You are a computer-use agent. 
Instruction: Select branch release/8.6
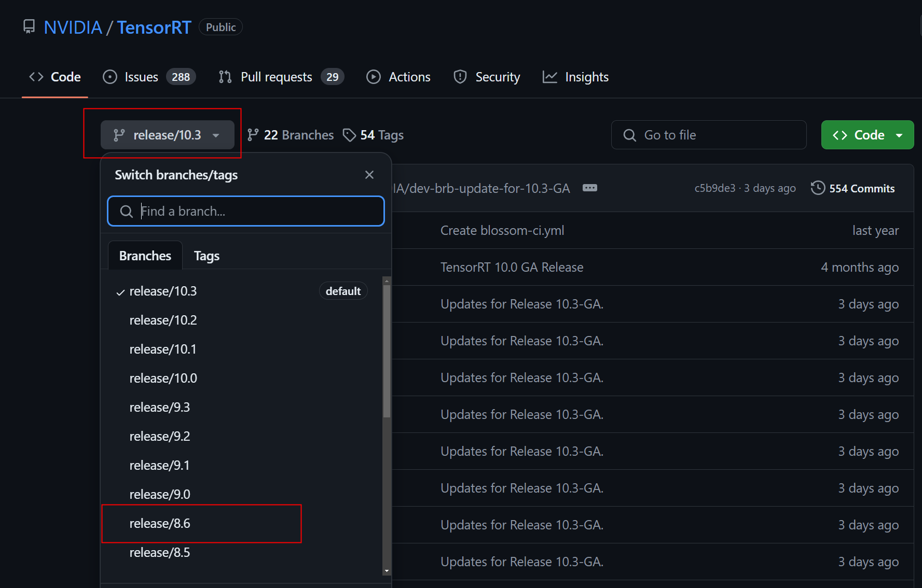[242, 523]
